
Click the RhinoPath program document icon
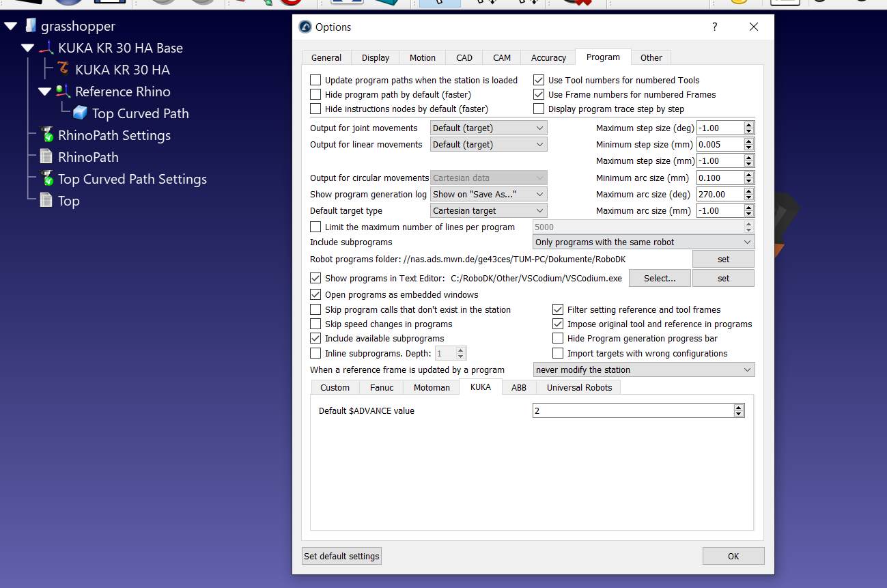[46, 157]
